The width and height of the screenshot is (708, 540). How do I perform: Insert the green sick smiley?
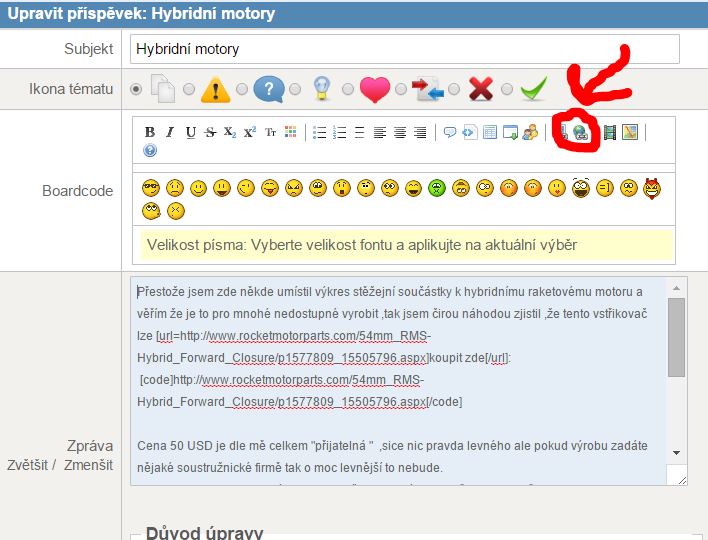(x=437, y=188)
